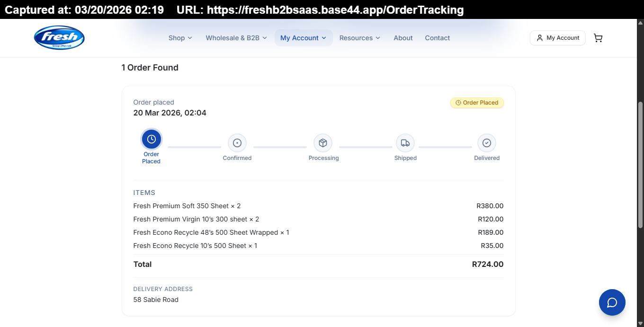This screenshot has width=644, height=327.
Task: Select the ITEMS section heading
Action: [144, 193]
